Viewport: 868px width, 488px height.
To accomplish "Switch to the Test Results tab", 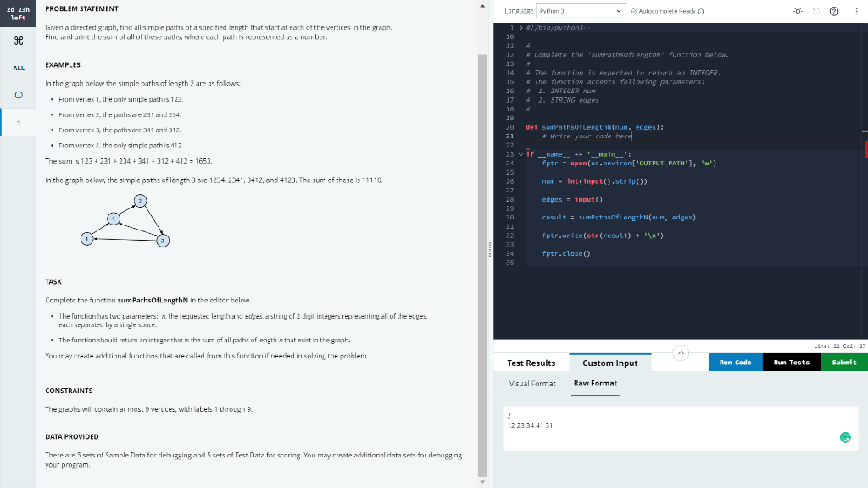I will (x=531, y=362).
